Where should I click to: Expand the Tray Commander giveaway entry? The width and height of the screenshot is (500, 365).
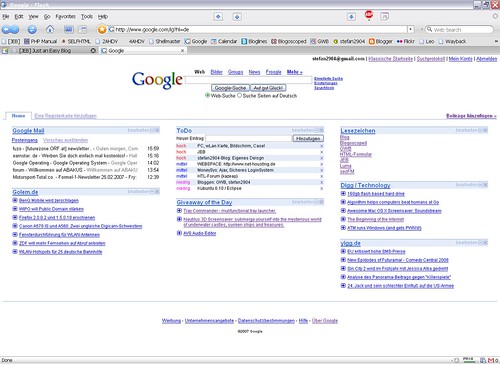[x=179, y=211]
